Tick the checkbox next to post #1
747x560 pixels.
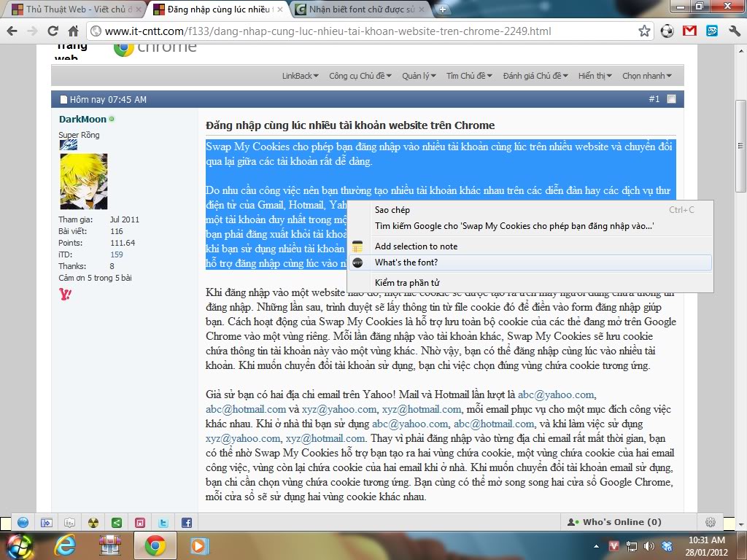click(x=671, y=99)
